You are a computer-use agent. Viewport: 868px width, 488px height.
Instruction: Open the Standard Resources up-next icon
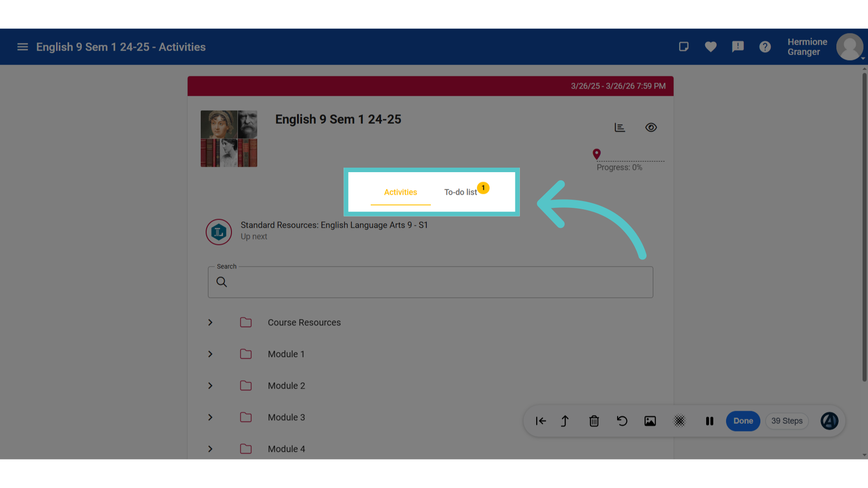point(219,232)
